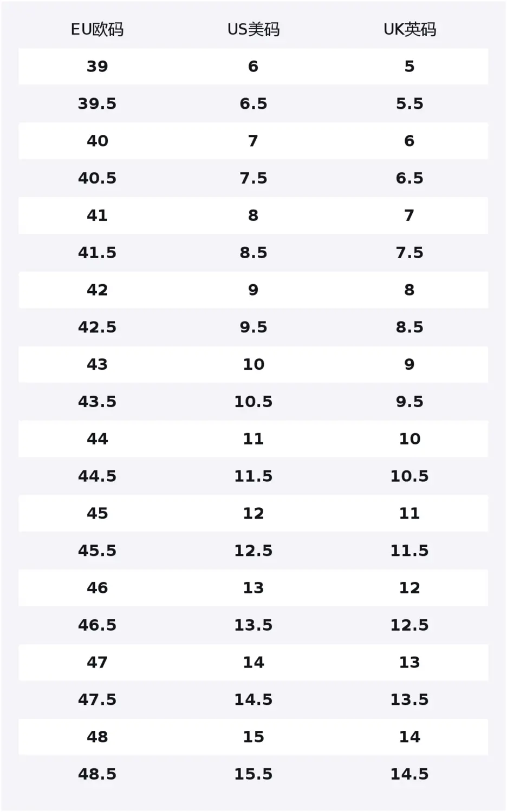Click the UK英码 column header
The image size is (507, 812).
point(409,29)
